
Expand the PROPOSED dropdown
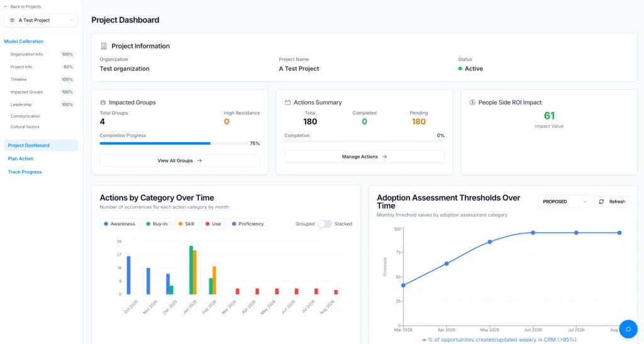565,201
